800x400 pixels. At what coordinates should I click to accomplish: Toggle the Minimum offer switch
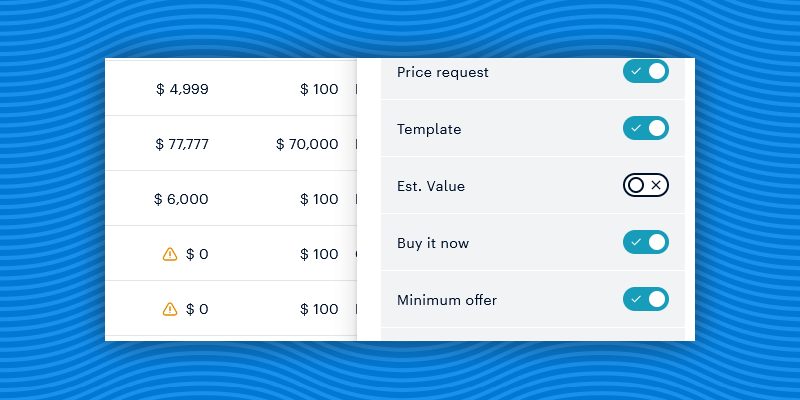(x=645, y=299)
